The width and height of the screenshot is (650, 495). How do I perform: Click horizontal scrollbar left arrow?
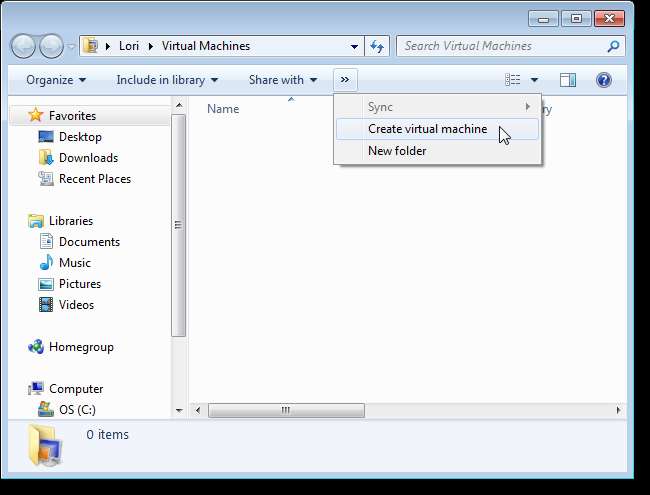198,410
